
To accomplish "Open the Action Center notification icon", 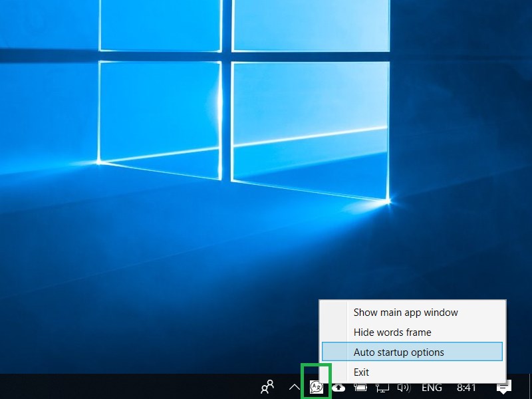I will point(504,387).
